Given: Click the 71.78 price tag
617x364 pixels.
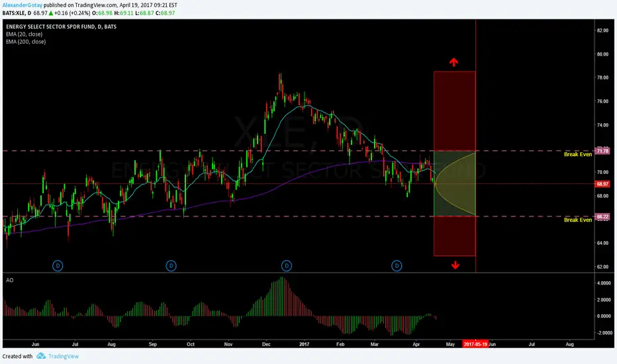Looking at the screenshot, I should pyautogui.click(x=602, y=151).
